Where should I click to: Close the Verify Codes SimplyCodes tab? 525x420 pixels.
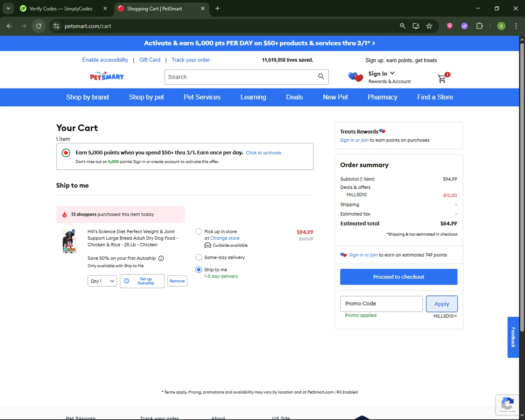point(105,8)
